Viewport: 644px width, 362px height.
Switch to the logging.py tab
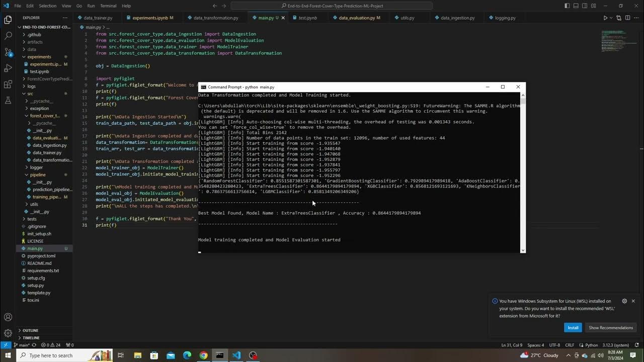pyautogui.click(x=505, y=18)
